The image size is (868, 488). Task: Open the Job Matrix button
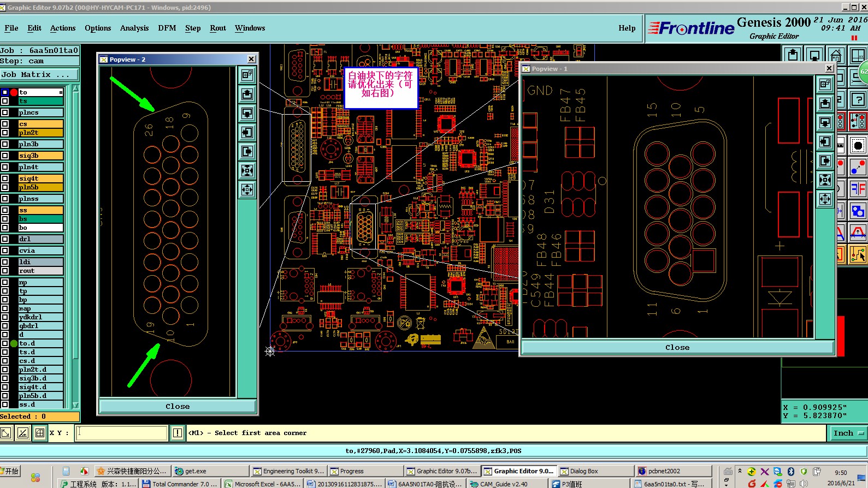click(39, 74)
